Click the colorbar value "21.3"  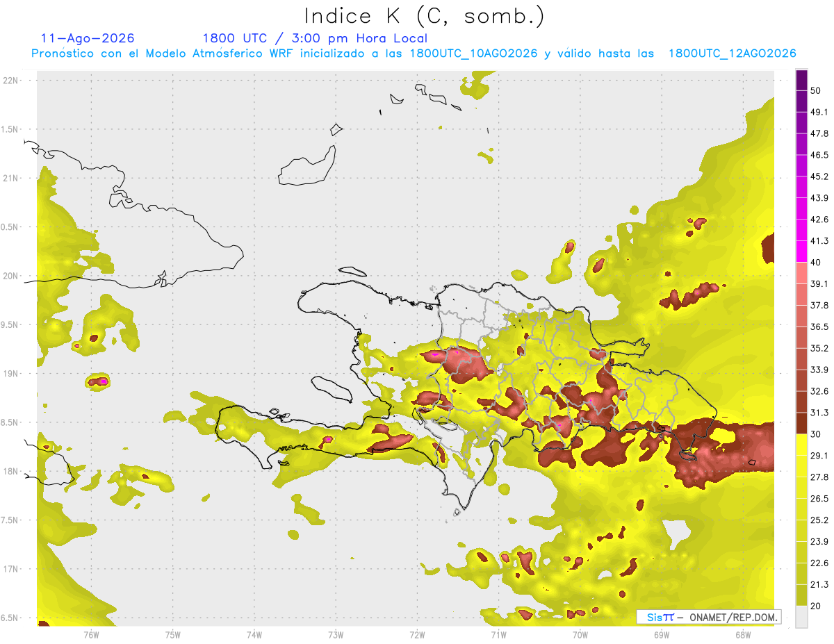coord(819,584)
